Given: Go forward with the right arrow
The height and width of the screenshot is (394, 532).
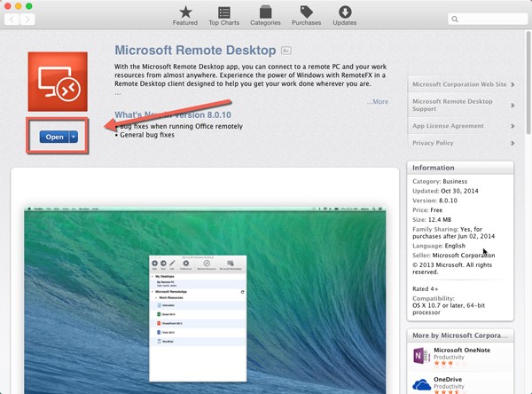Looking at the screenshot, I should tap(27, 20).
